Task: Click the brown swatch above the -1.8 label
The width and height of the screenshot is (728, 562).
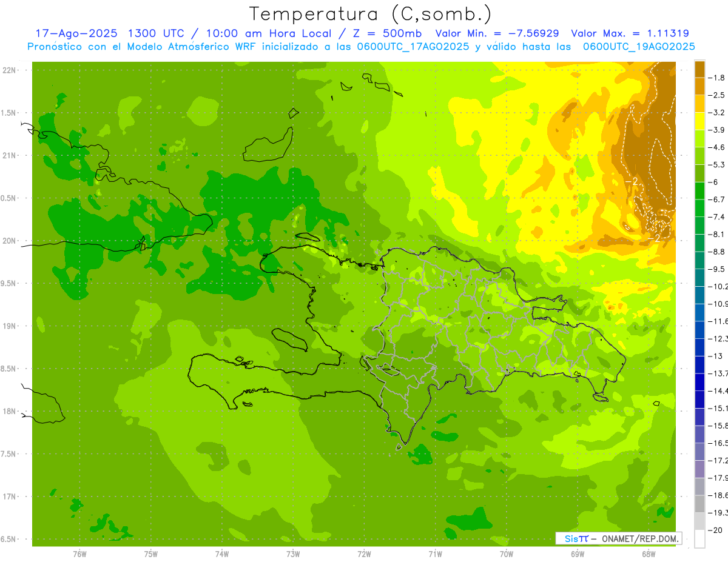Action: tap(699, 69)
